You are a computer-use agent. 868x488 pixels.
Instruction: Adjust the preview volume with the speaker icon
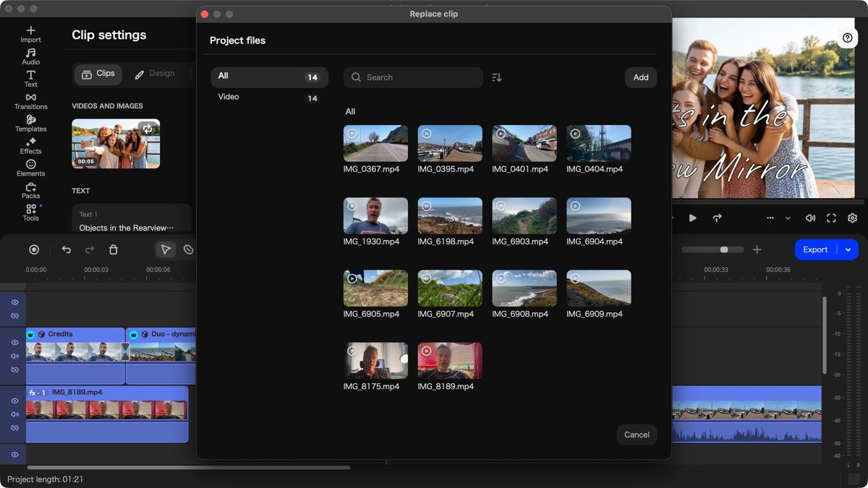point(810,218)
